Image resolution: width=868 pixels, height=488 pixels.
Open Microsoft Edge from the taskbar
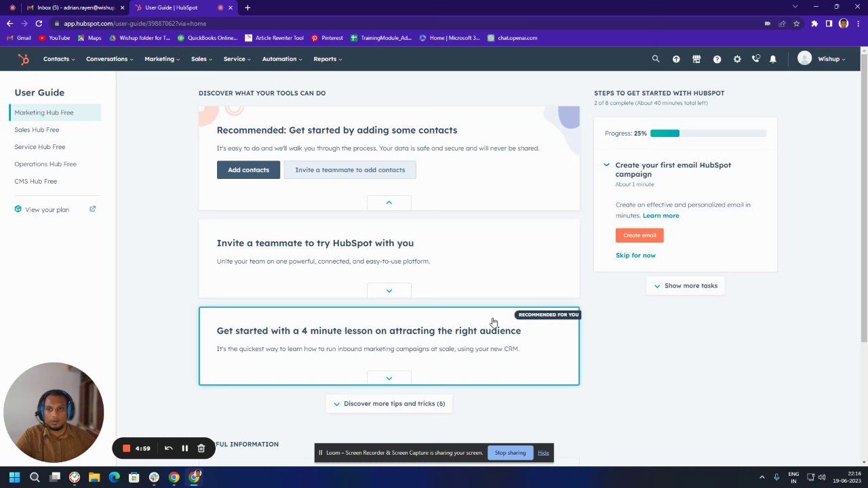point(114,477)
